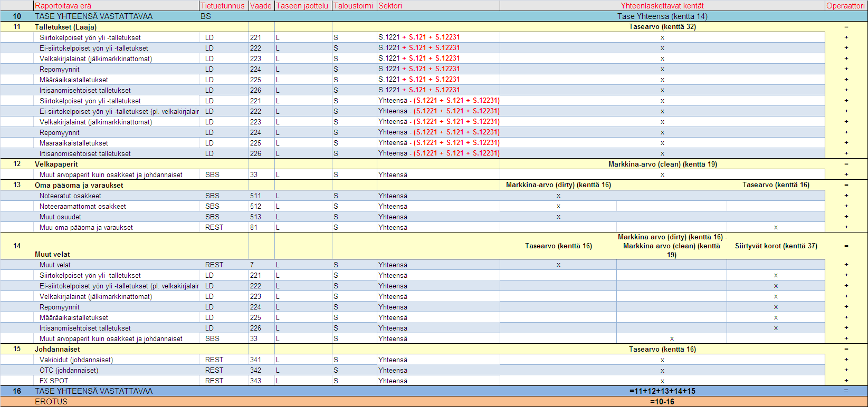Select the Vaade value 512

click(x=255, y=206)
